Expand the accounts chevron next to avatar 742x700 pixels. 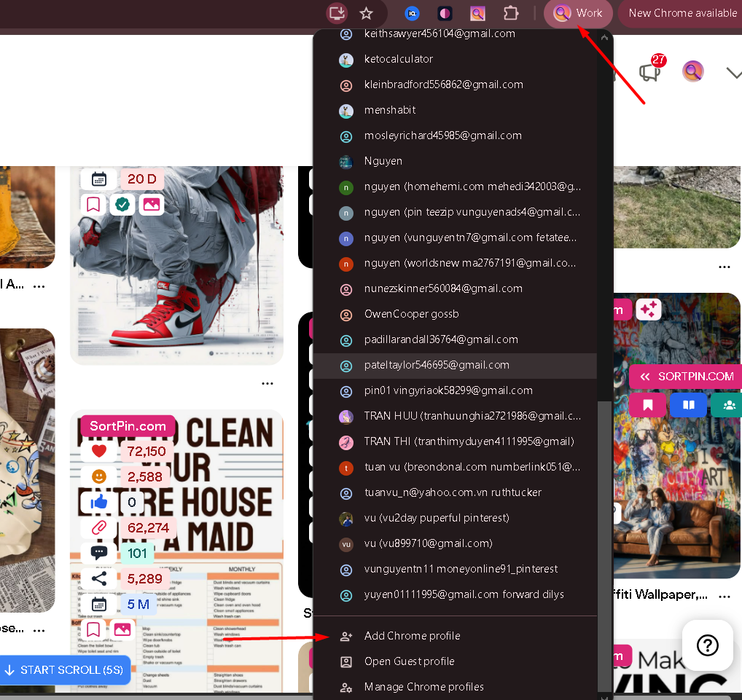tap(733, 73)
